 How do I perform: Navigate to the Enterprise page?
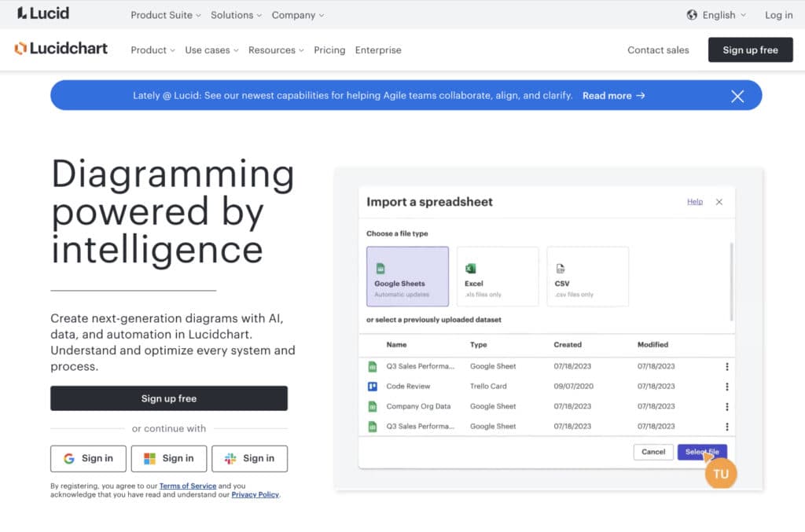pos(378,50)
